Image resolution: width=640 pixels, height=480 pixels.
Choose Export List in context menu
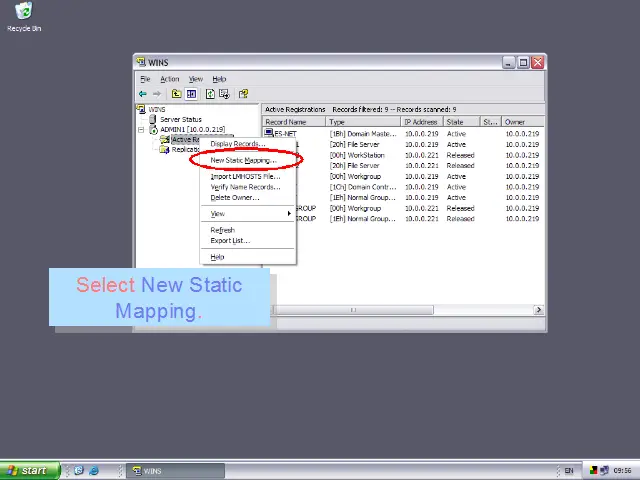(248, 240)
